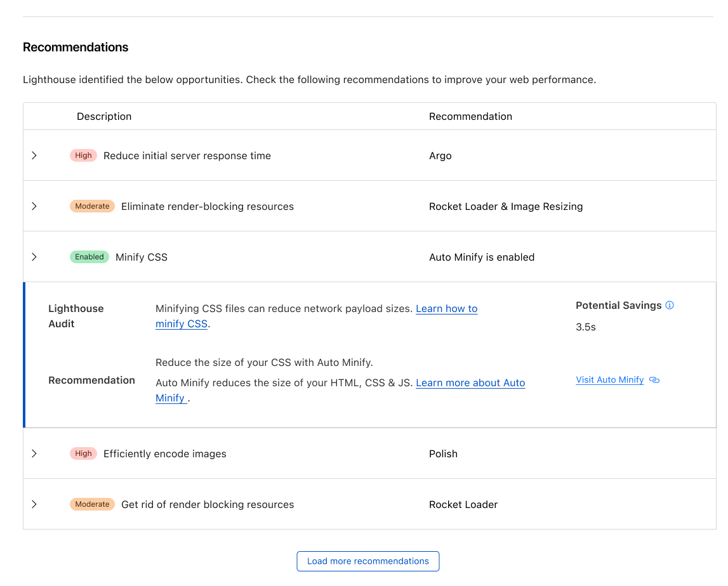Click the High badge for Efficiently encode images
The width and height of the screenshot is (728, 586).
(x=83, y=453)
